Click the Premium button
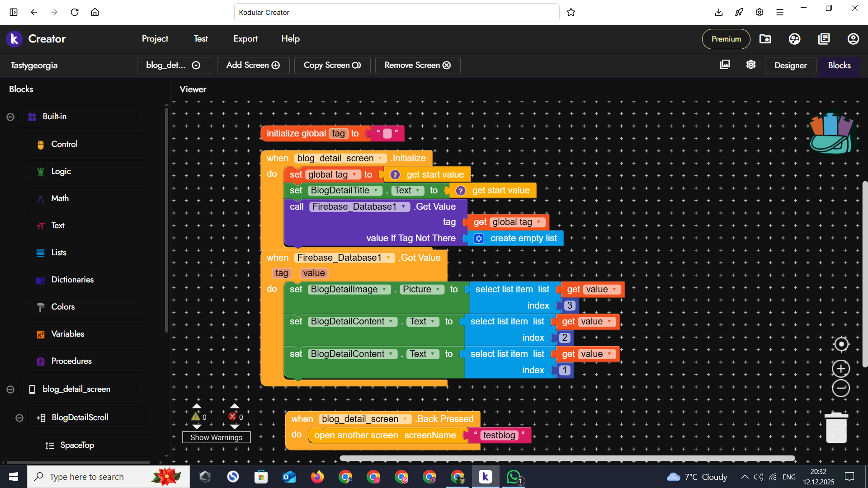Viewport: 868px width, 488px height. [726, 39]
